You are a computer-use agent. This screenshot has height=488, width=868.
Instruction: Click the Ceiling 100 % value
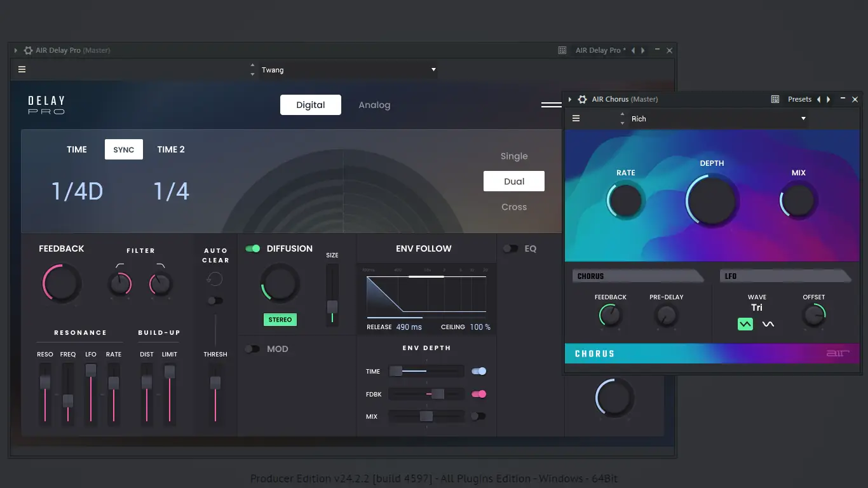(x=480, y=327)
